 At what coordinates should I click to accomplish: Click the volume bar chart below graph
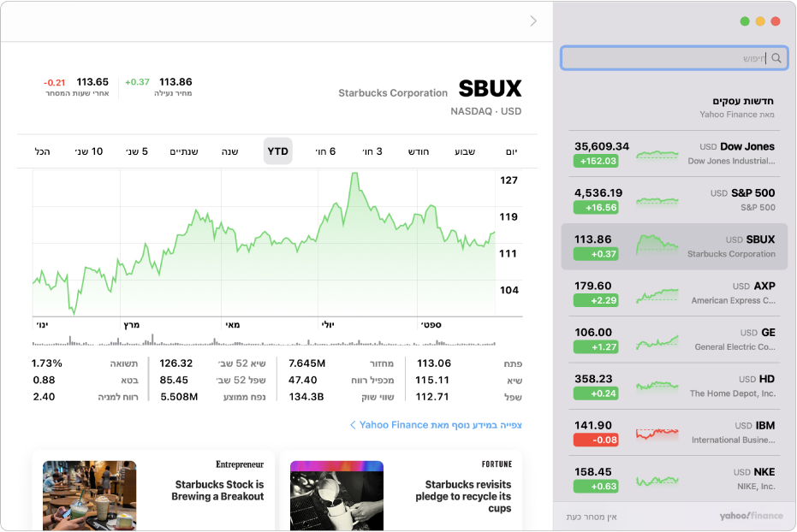tap(264, 340)
